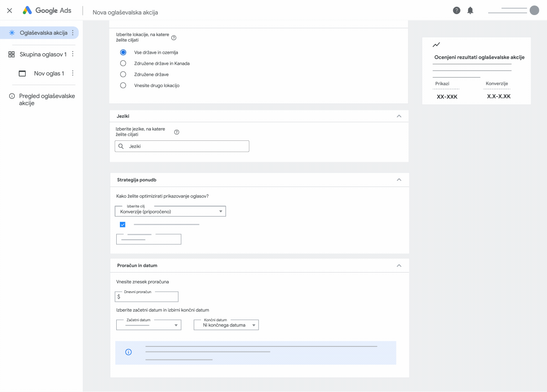Click the account avatar circle
The width and height of the screenshot is (547, 392).
point(534,10)
